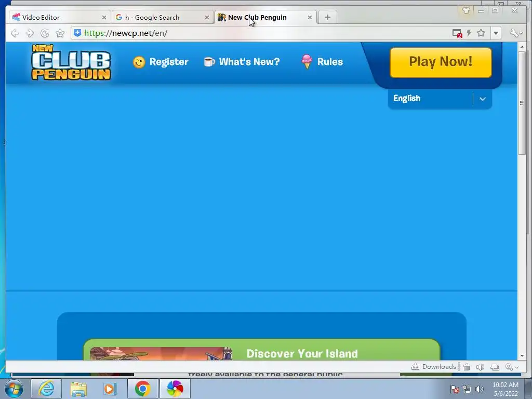This screenshot has height=399, width=532.
Task: Open Google Chrome from taskbar
Action: click(x=142, y=389)
